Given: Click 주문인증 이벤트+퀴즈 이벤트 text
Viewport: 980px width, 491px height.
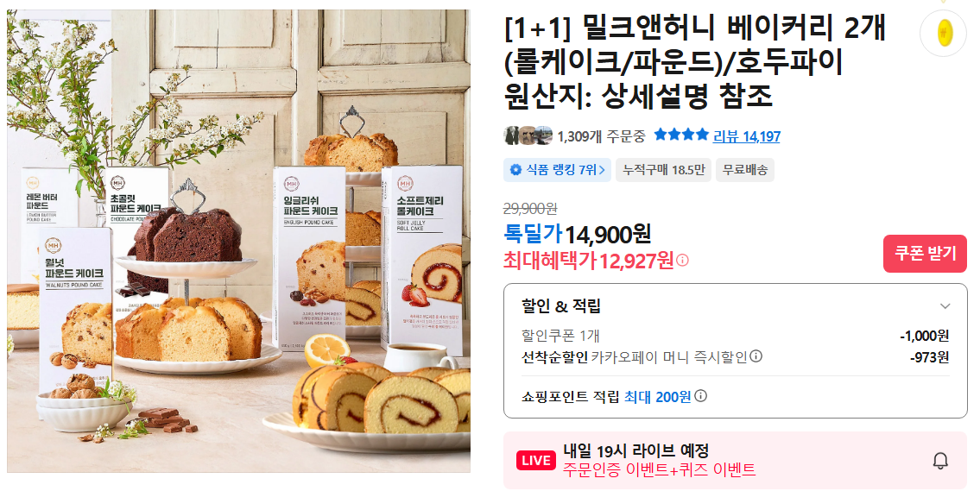Looking at the screenshot, I should tap(660, 469).
